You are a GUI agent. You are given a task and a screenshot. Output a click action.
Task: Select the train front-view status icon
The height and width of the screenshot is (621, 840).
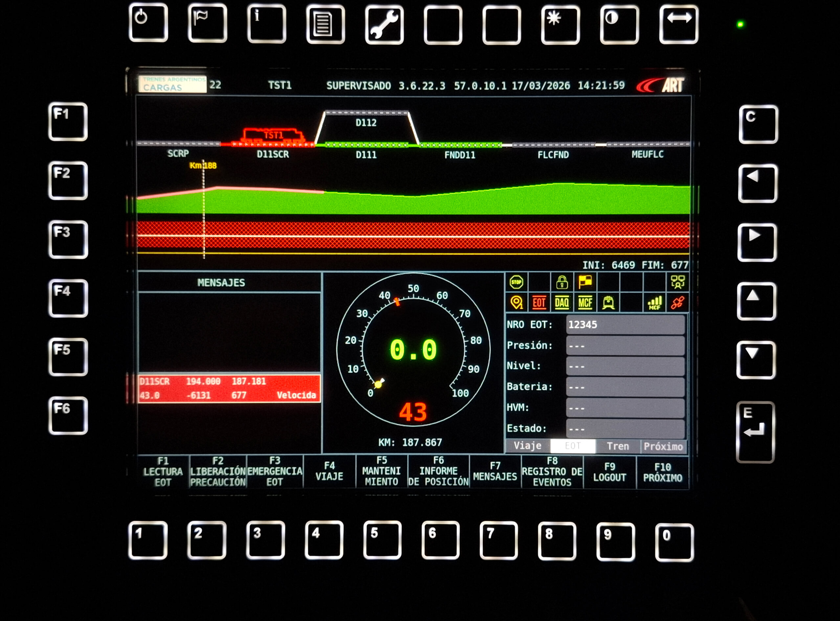pos(608,302)
